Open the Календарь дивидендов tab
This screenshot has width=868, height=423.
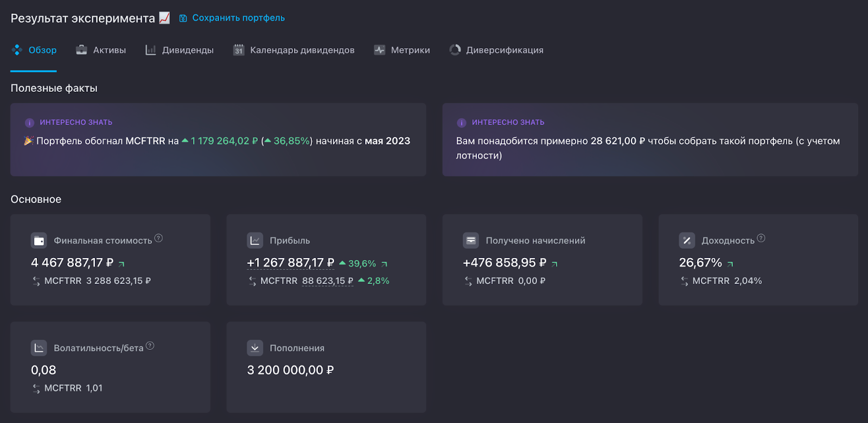293,50
